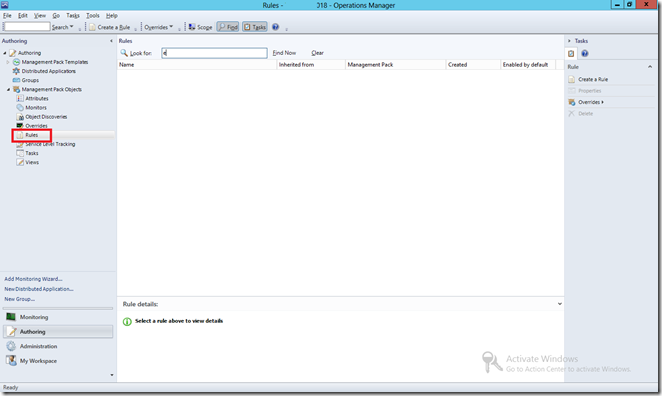Collapse the Authoring navigation pane arrow
The image size is (662, 396).
pyautogui.click(x=111, y=41)
